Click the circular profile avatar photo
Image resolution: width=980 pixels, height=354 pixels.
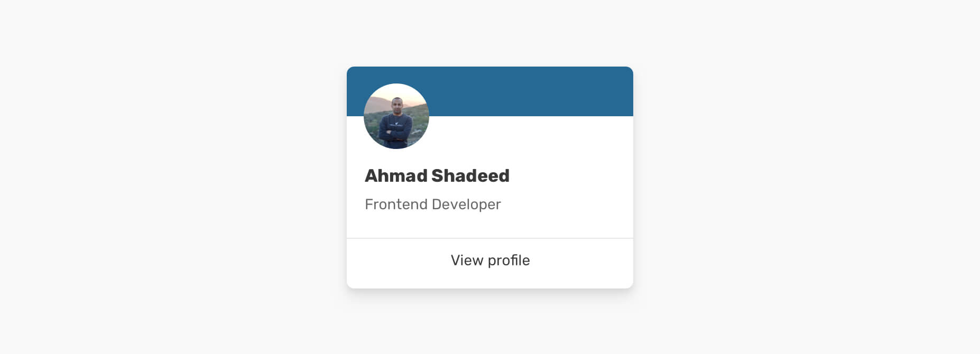point(396,116)
